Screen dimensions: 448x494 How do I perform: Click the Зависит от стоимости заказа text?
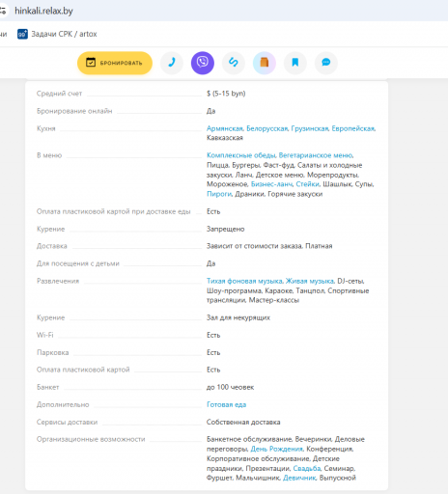(254, 246)
